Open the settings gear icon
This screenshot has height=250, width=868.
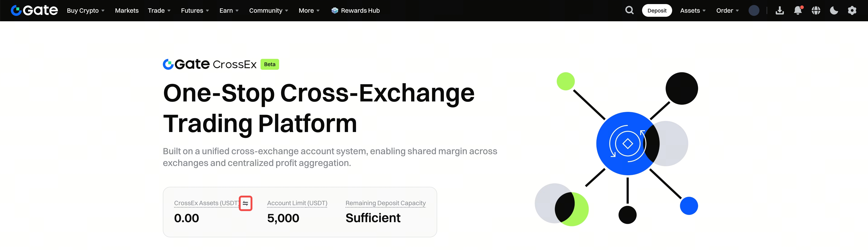[x=852, y=10]
